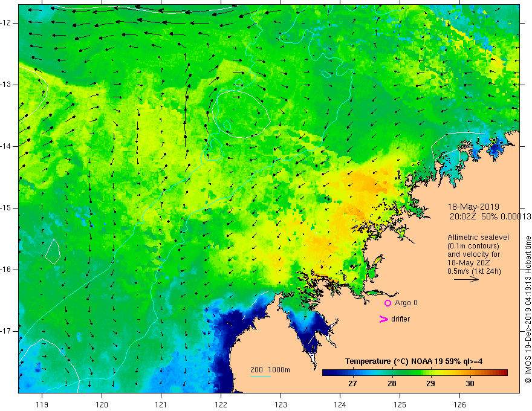Click the latitude axis label -15
The image size is (532, 411).
click(x=6, y=208)
